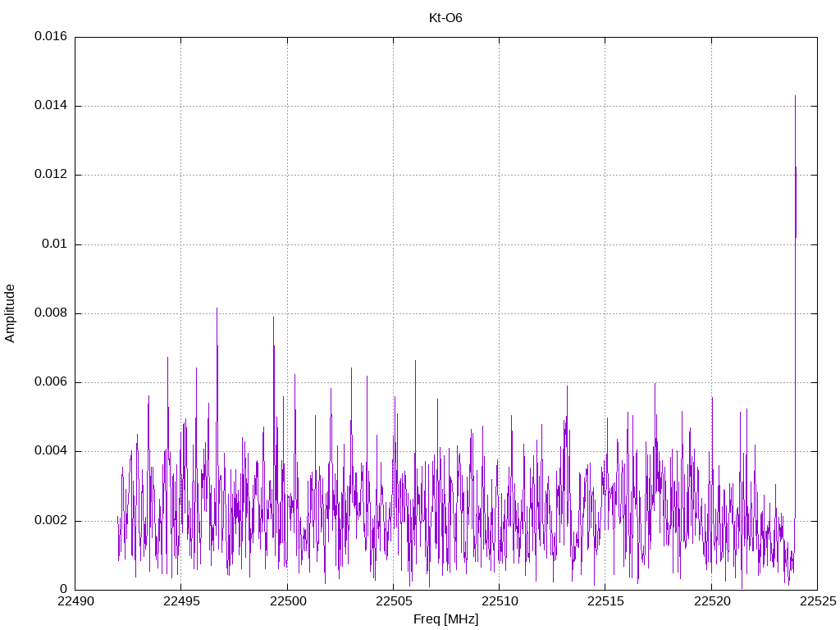The width and height of the screenshot is (840, 630).
Task: Select the x-axis tick label 22520
Action: tap(710, 601)
